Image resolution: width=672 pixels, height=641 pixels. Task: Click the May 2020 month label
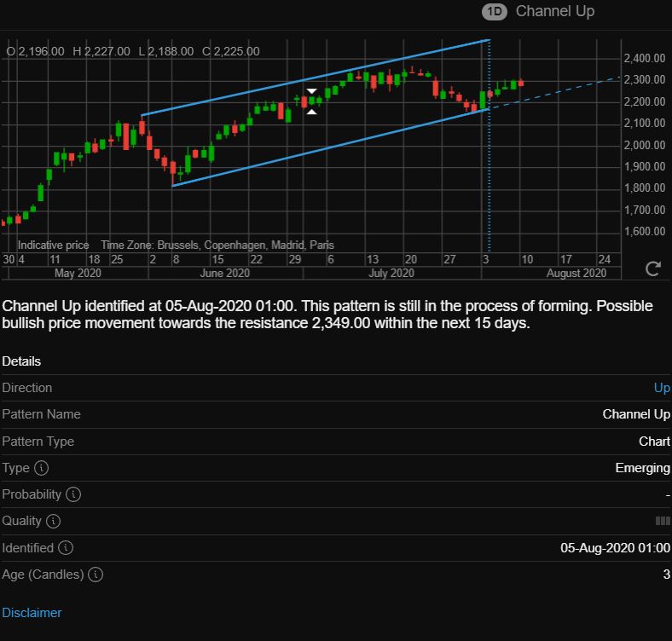(x=78, y=274)
